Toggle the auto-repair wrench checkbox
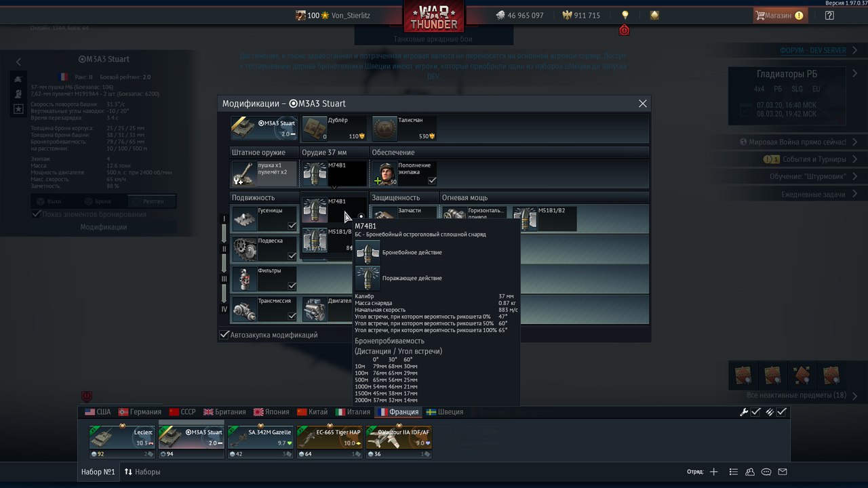Viewport: 868px width, 488px height. 756,412
